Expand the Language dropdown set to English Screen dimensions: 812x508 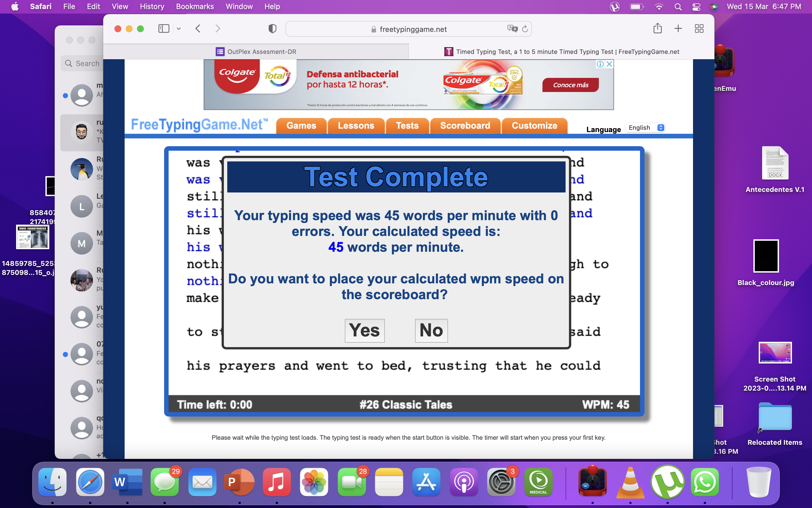click(x=646, y=128)
